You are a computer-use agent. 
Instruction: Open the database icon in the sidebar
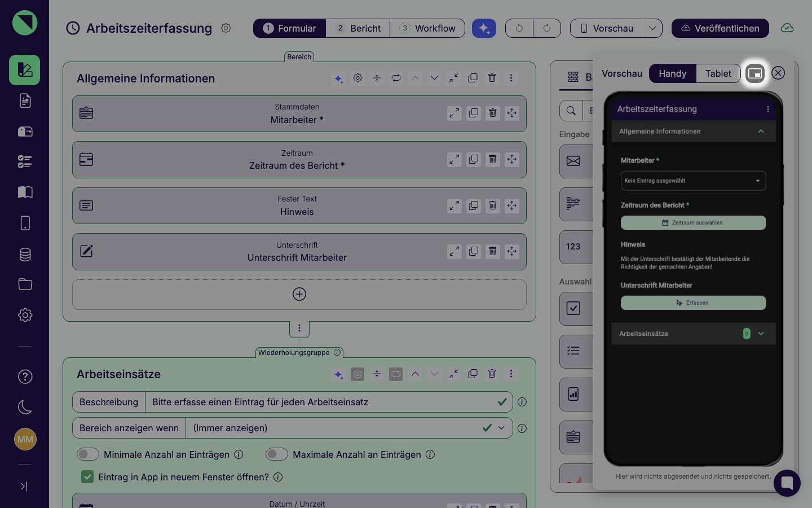click(25, 254)
